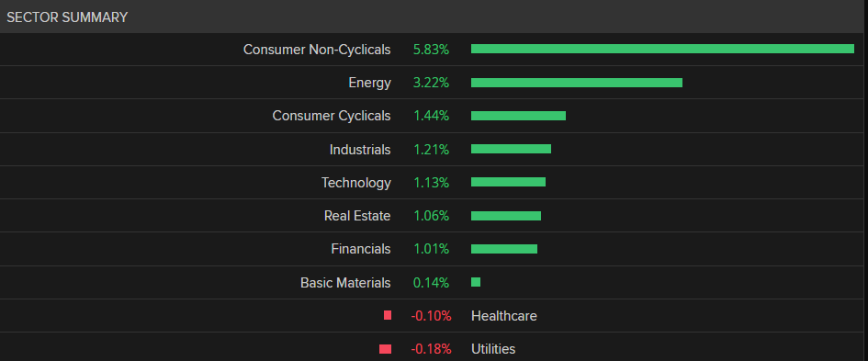This screenshot has width=868, height=361.
Task: Select the Basic Materials sector label
Action: (x=345, y=283)
